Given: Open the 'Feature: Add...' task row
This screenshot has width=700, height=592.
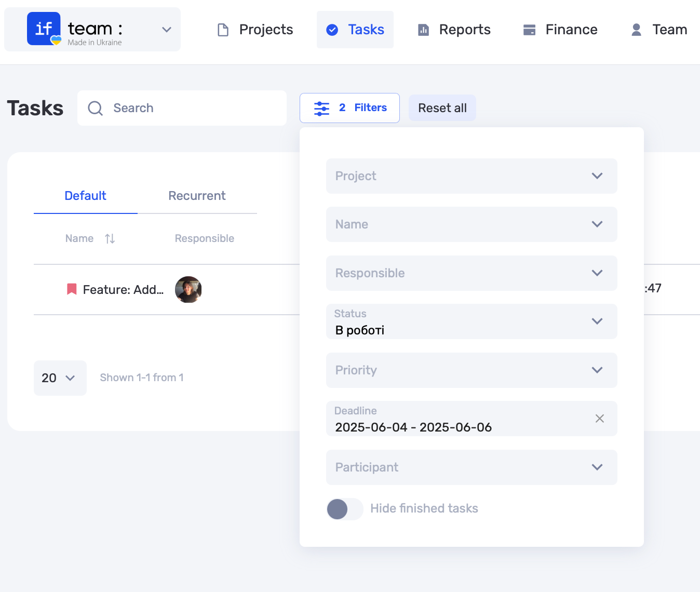Looking at the screenshot, I should click(x=123, y=290).
